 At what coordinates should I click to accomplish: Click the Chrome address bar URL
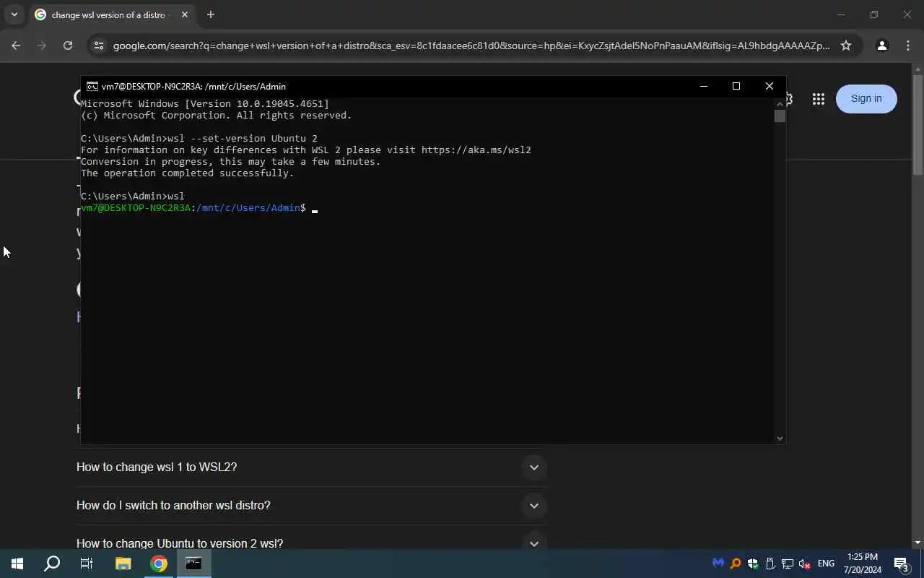click(471, 46)
